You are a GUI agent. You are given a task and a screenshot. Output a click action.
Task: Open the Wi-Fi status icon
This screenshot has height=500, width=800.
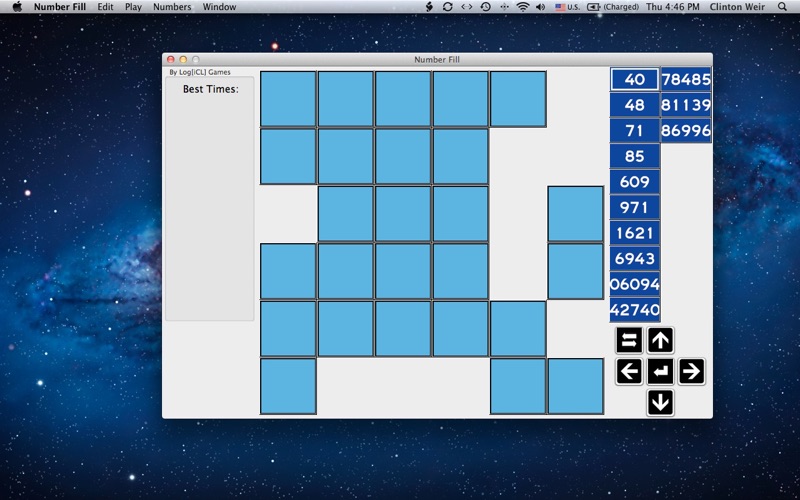(523, 7)
